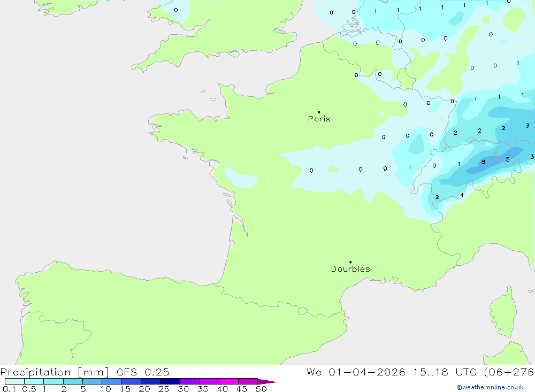The image size is (535, 392).
Task: Click the legend scale label 50
Action: coord(261,389)
